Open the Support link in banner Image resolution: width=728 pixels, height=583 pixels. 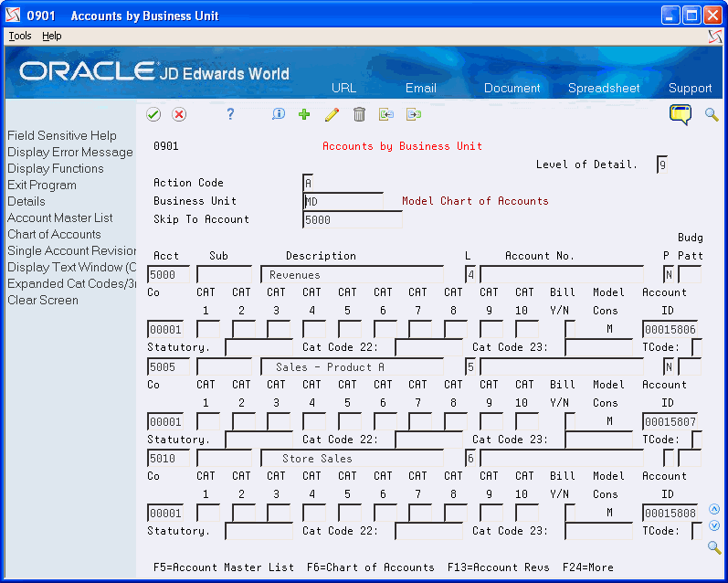pyautogui.click(x=690, y=88)
